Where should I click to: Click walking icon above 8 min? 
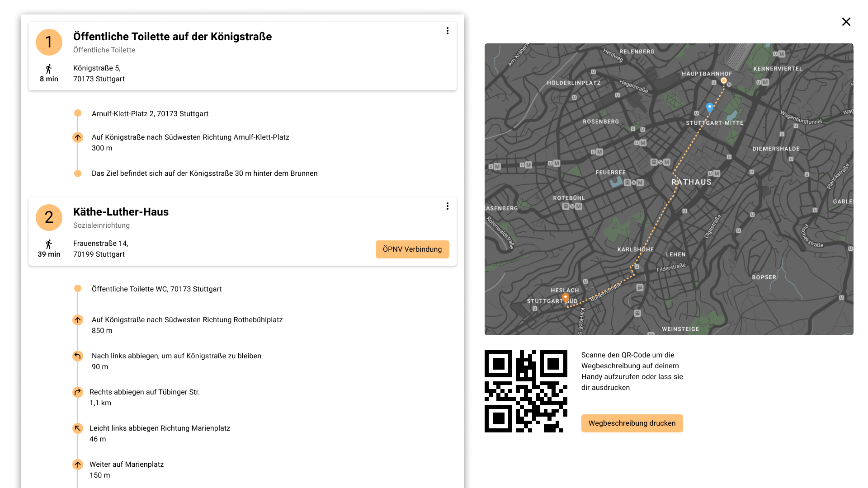click(x=49, y=69)
